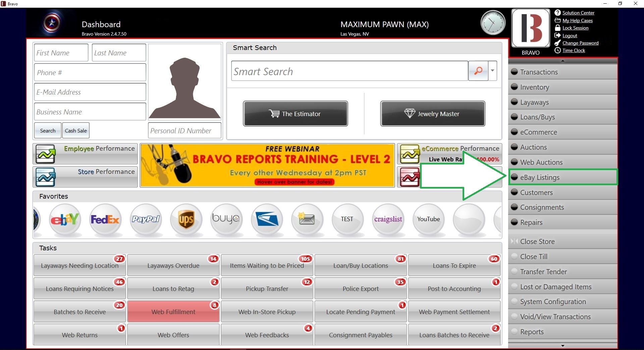This screenshot has height=350, width=644.
Task: Click the First Name field
Action: click(x=61, y=53)
